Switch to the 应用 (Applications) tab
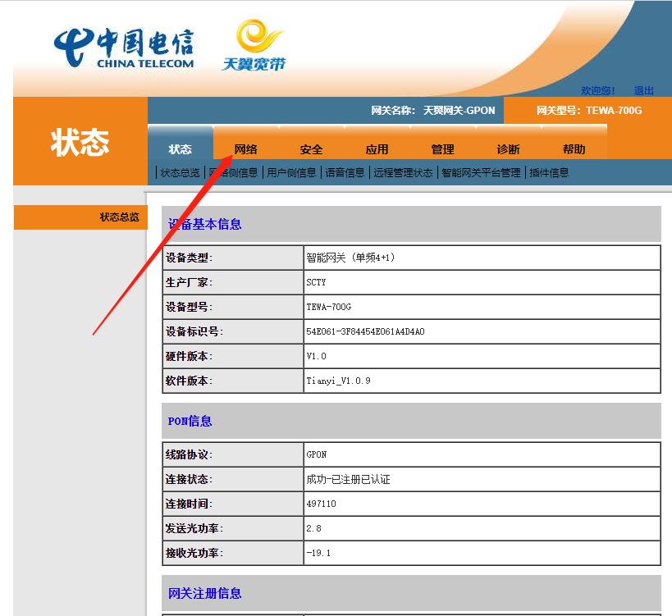 tap(377, 148)
